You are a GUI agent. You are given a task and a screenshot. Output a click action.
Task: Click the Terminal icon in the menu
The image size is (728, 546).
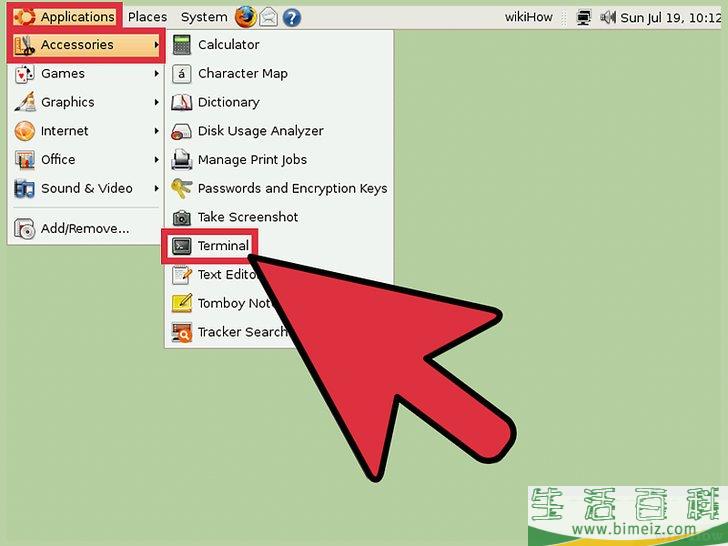pos(181,246)
